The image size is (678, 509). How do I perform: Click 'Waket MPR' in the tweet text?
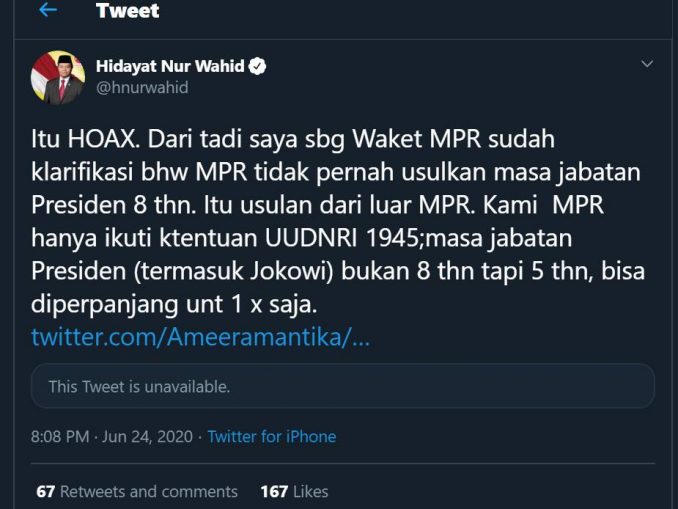(x=416, y=139)
